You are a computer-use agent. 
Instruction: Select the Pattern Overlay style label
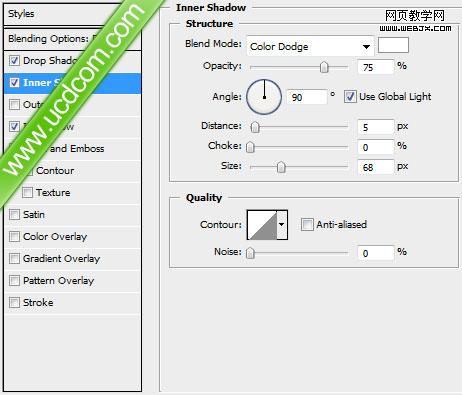59,280
